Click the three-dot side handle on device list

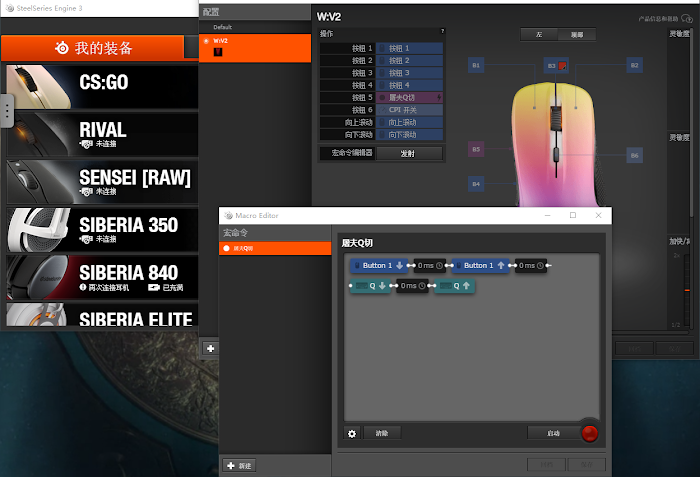coord(7,111)
